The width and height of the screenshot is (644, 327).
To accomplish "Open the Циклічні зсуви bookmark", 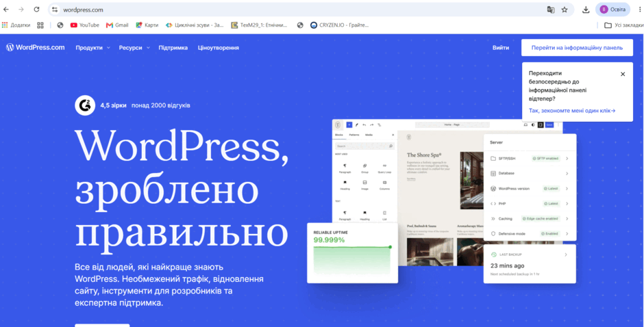I will tap(195, 25).
